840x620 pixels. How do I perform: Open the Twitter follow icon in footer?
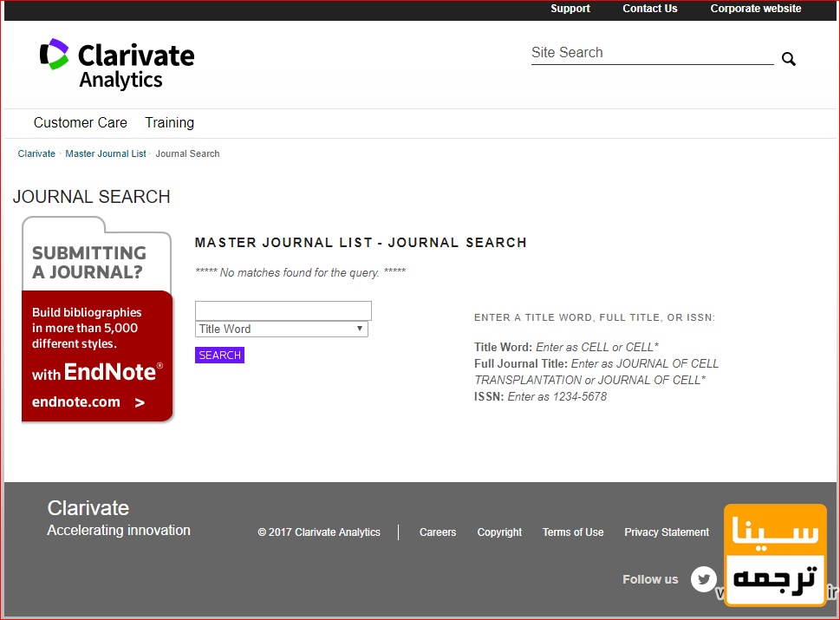click(704, 579)
